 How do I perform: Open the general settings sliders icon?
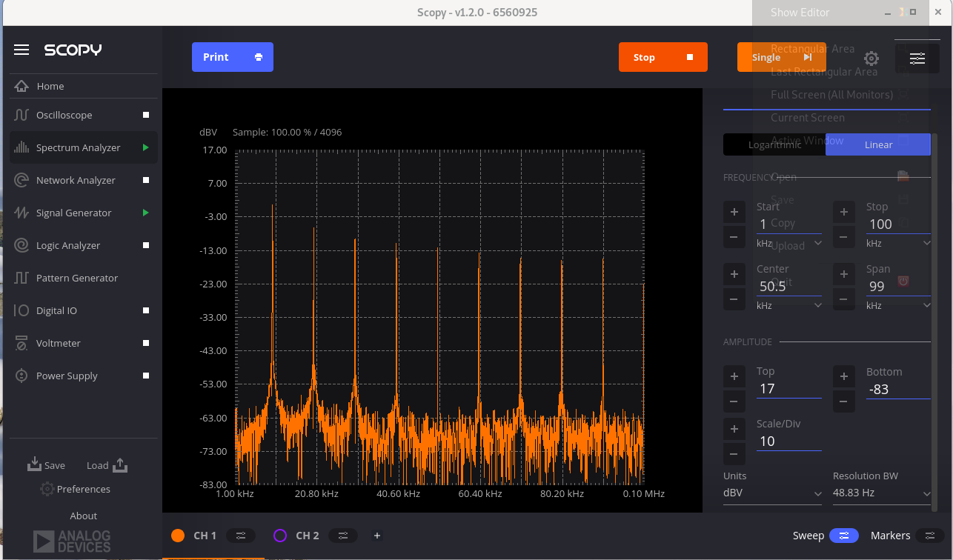[917, 58]
